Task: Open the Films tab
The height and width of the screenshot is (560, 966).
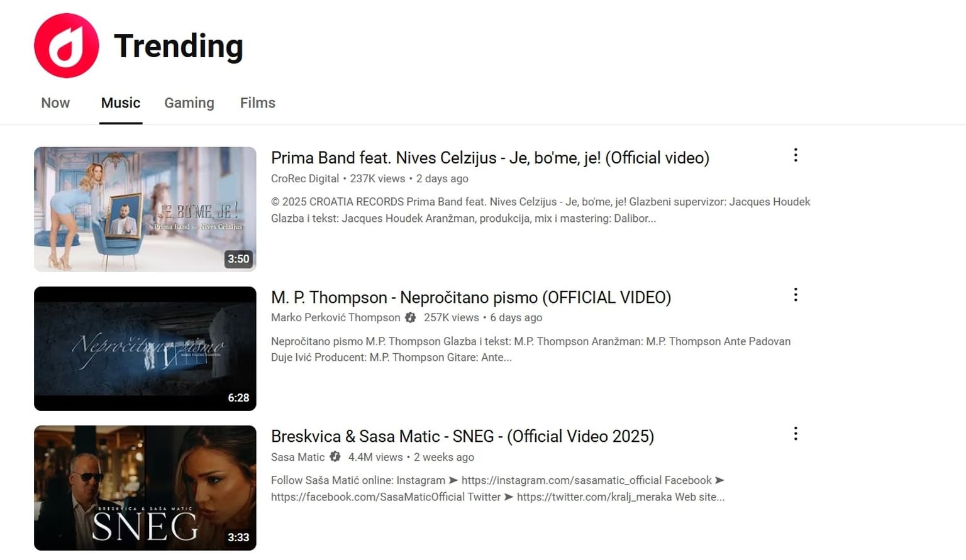Action: click(x=258, y=103)
